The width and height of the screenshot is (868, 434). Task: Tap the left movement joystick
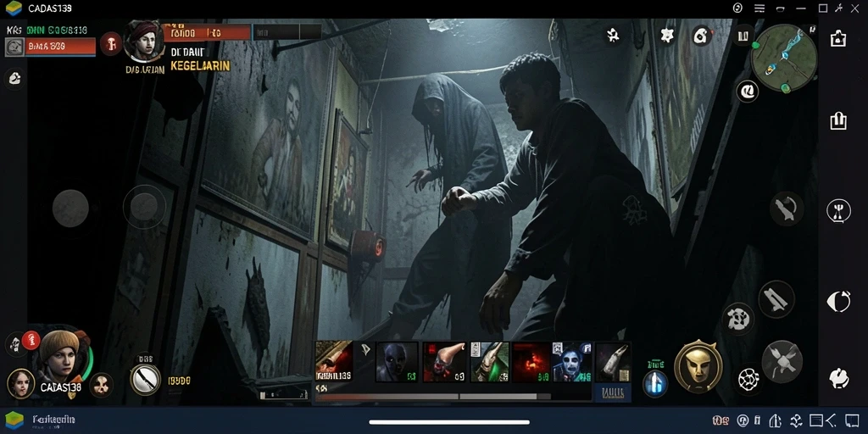click(70, 209)
